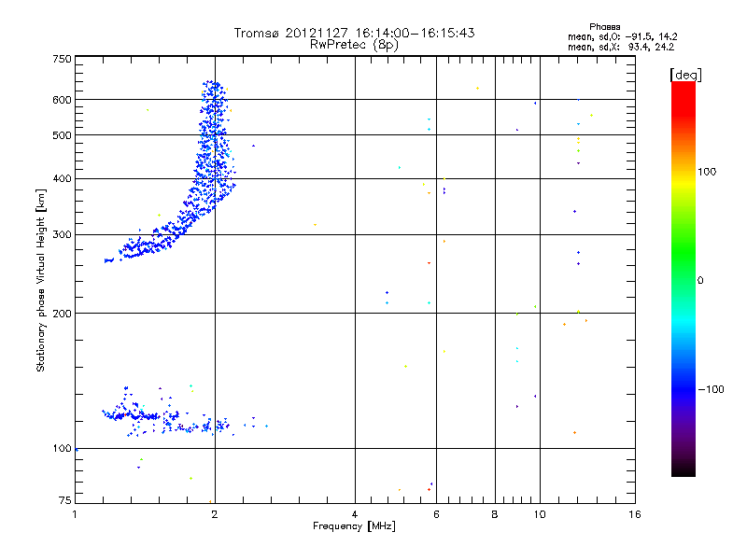This screenshot has height=560, width=747.
Task: Click the y-axis label '300'
Action: (x=62, y=235)
